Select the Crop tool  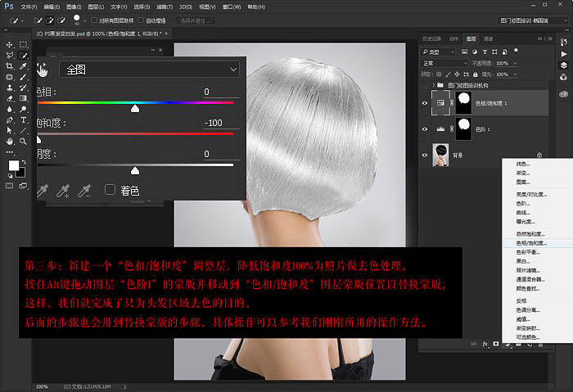pos(9,66)
